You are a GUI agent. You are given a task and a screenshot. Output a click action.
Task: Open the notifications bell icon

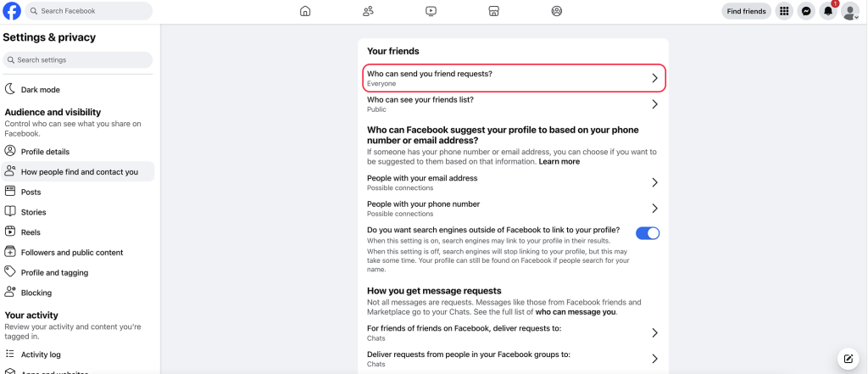pyautogui.click(x=828, y=11)
